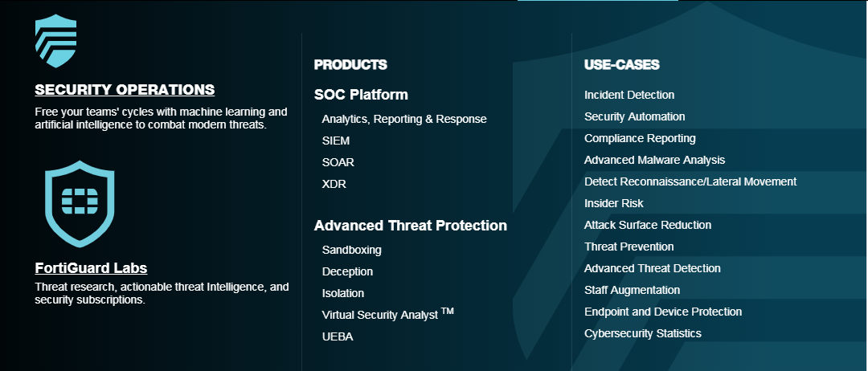Open Insider Risk use-case
Screen dimensions: 868x371
coord(613,203)
